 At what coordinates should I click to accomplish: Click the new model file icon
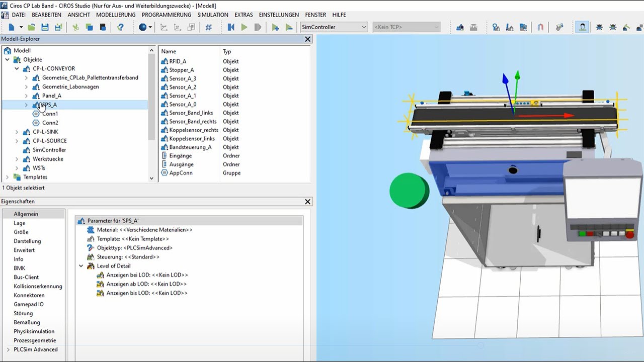[12, 27]
